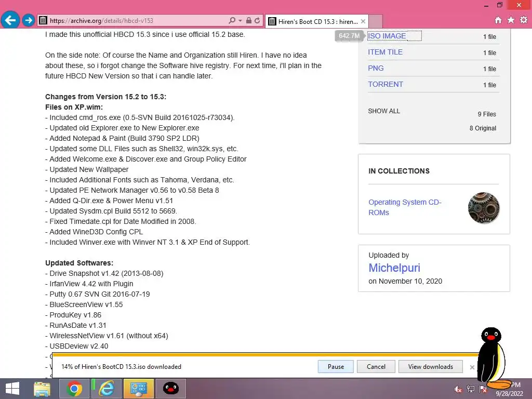Click 'on November 10, 2020' upload date
The image size is (532, 399).
tap(405, 281)
